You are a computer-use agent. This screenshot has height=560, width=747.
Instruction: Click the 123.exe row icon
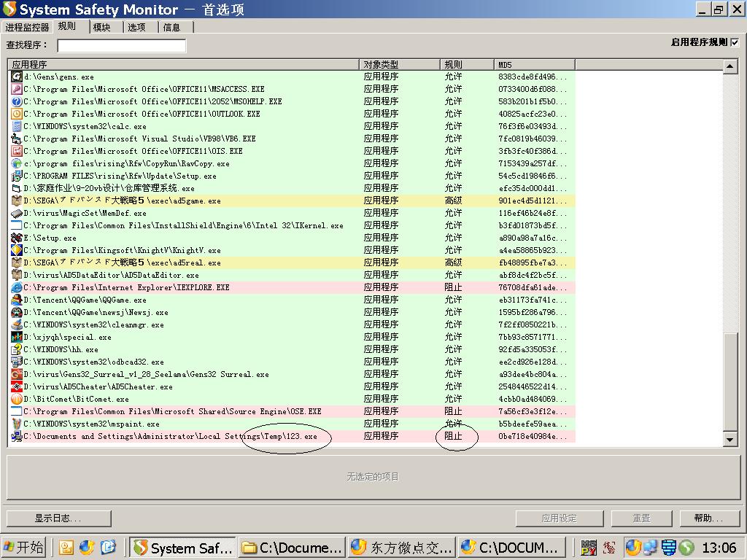point(17,436)
